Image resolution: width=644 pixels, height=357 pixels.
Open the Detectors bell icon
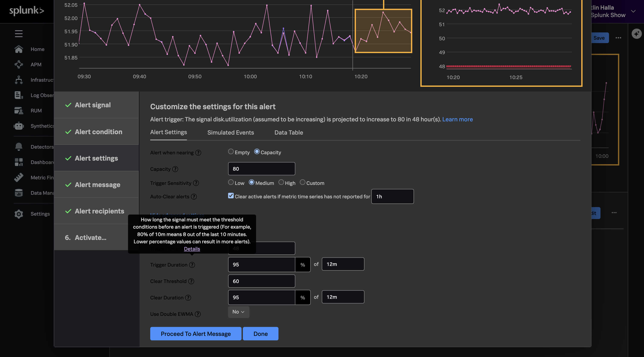[19, 147]
